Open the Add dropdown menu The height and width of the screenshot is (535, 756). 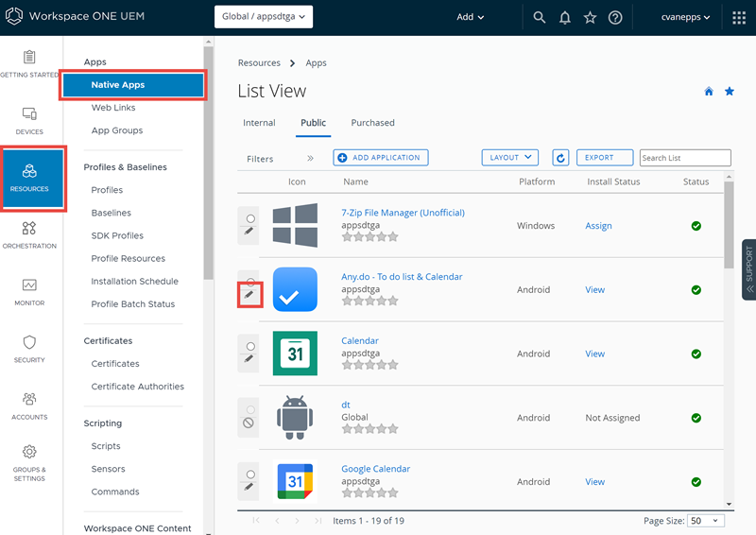pos(470,17)
